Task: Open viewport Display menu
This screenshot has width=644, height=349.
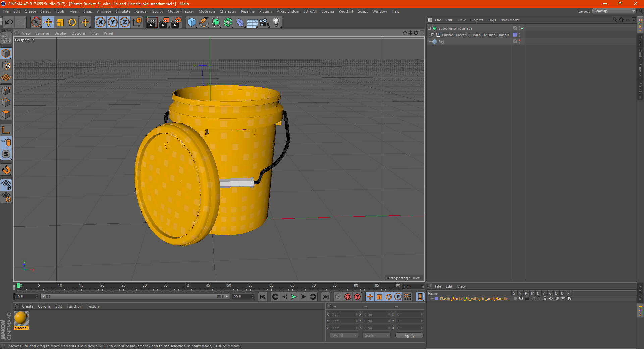Action: 61,33
